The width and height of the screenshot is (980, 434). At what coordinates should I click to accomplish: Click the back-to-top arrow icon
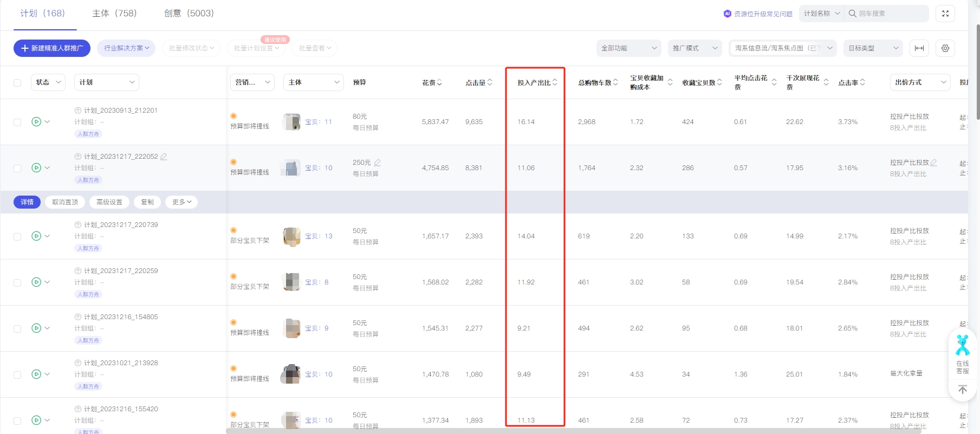963,390
